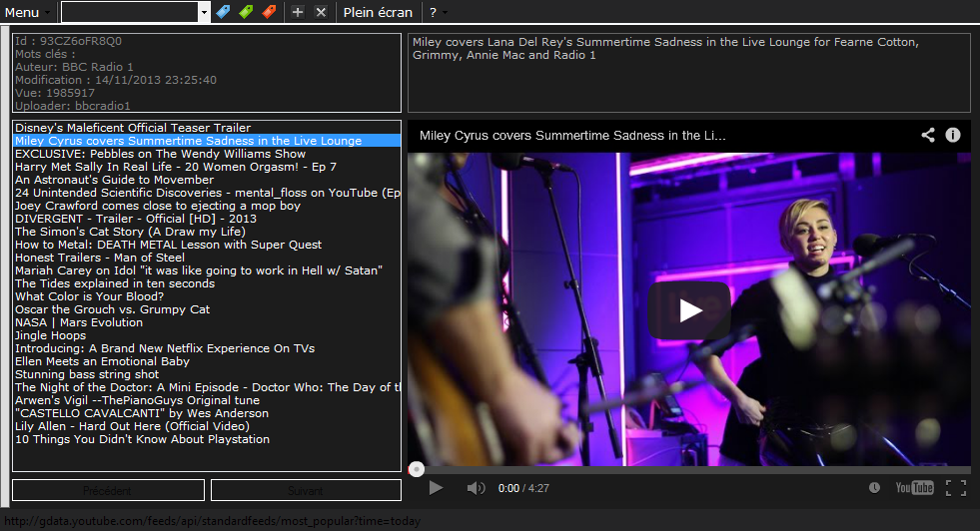Screen dimensions: 980x531
Task: Click the X remove icon in toolbar
Action: pyautogui.click(x=321, y=12)
